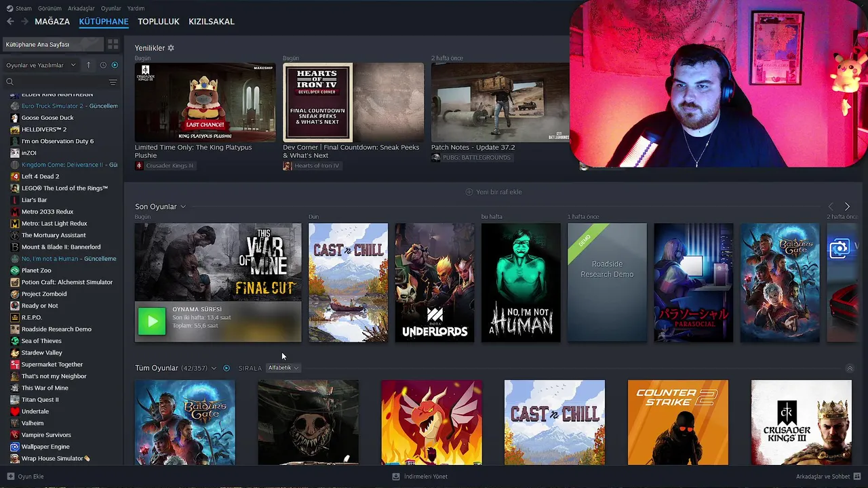Click Planet Zoo game icon
868x488 pixels.
(x=15, y=270)
